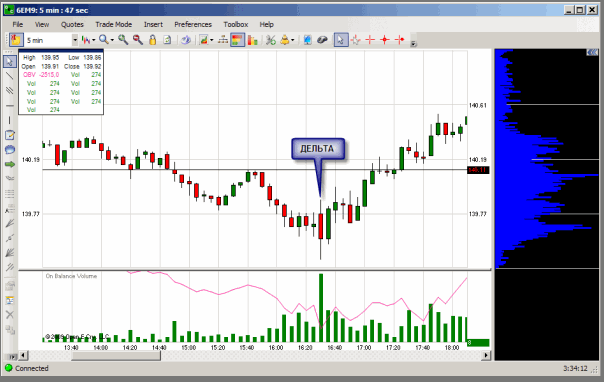Click the hierarchy tree icon
605x382 pixels.
[x=223, y=40]
